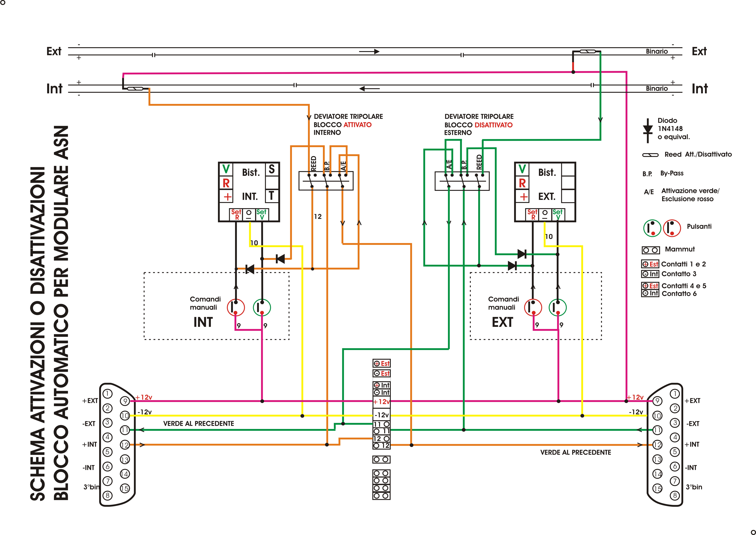Click pin 12 on the left connector

pyautogui.click(x=125, y=445)
